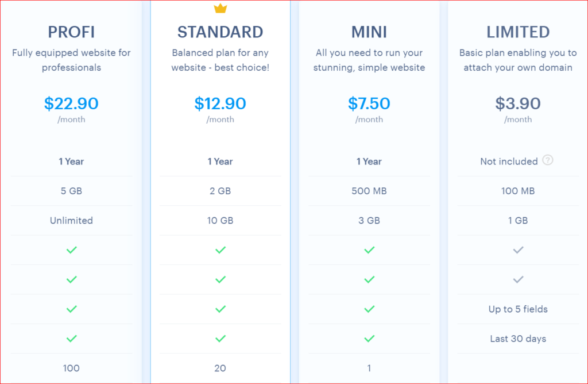Click the $7.50 price for MINI
The height and width of the screenshot is (384, 588).
[x=369, y=103]
